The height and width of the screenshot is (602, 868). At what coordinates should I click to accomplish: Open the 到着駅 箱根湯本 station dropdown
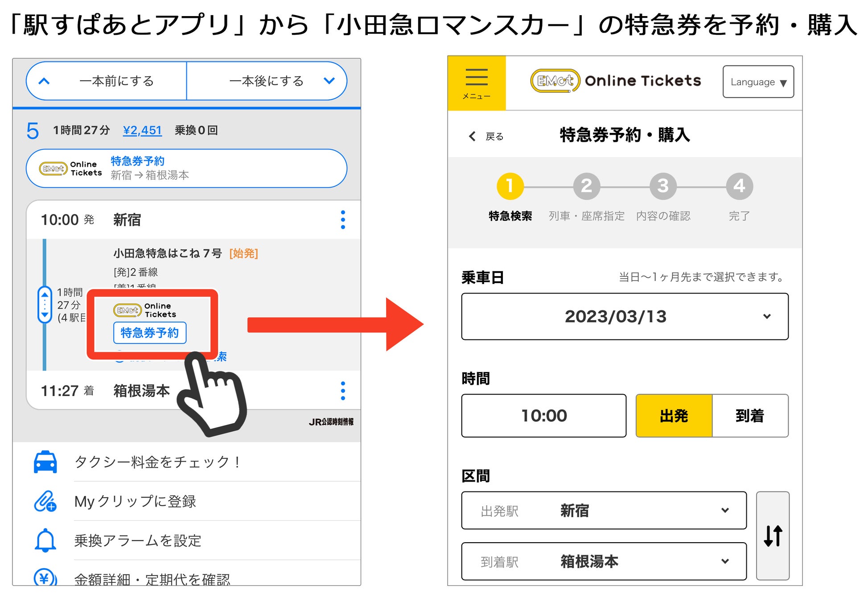(604, 561)
